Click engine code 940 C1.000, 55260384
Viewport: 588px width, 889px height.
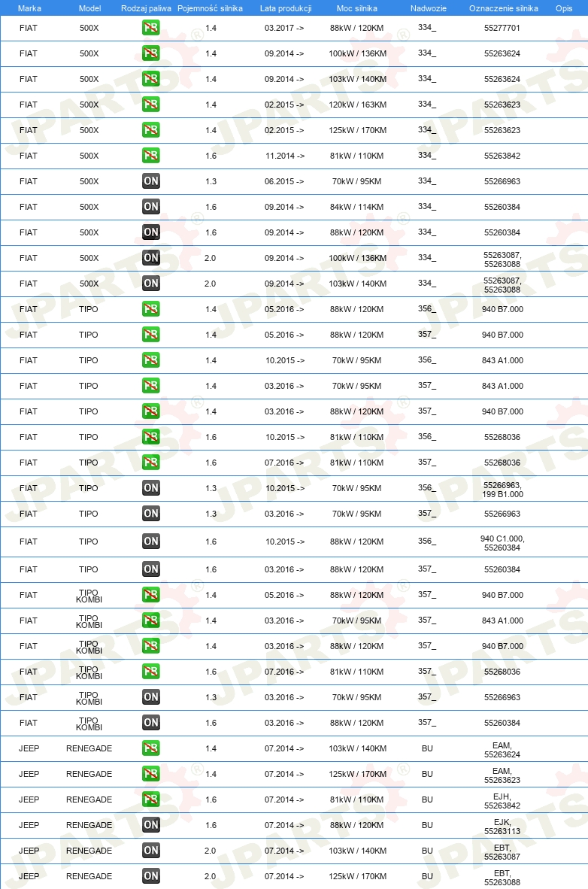tap(502, 542)
